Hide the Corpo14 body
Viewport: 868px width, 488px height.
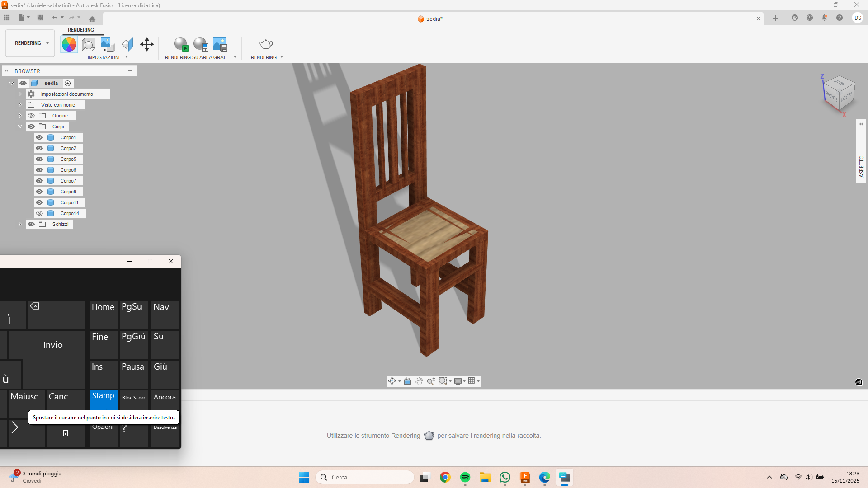point(39,213)
